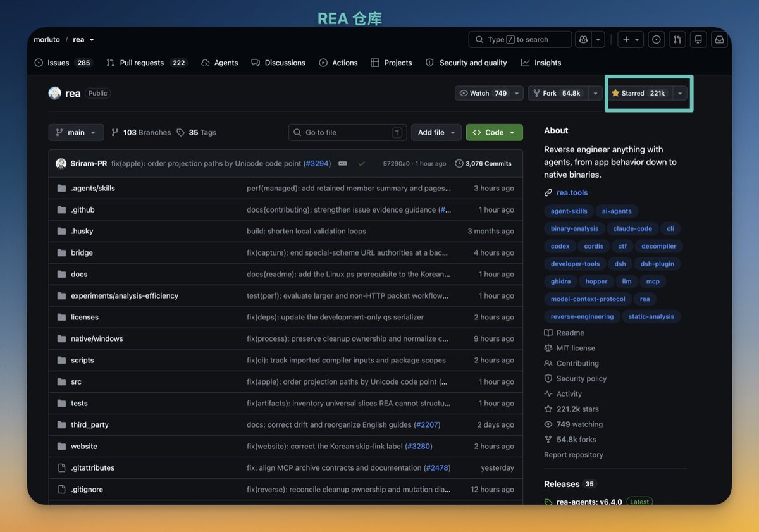Open the notifications inbox icon
Viewport: 759px width, 532px height.
719,39
